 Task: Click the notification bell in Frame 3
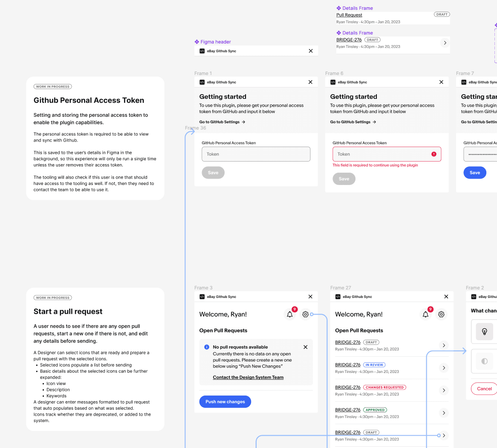coord(290,314)
